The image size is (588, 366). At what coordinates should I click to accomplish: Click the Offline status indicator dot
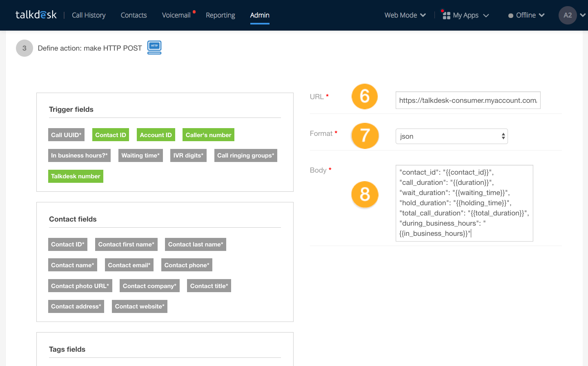pyautogui.click(x=510, y=15)
